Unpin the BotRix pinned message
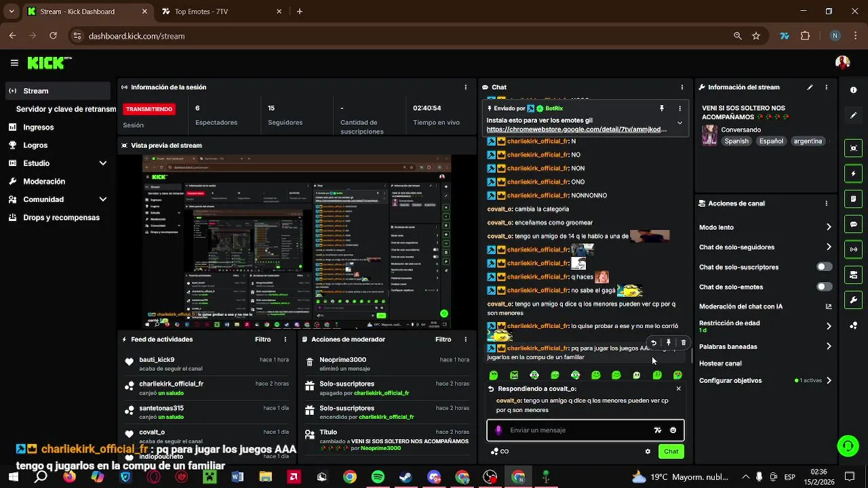The width and height of the screenshot is (868, 488). (x=662, y=108)
